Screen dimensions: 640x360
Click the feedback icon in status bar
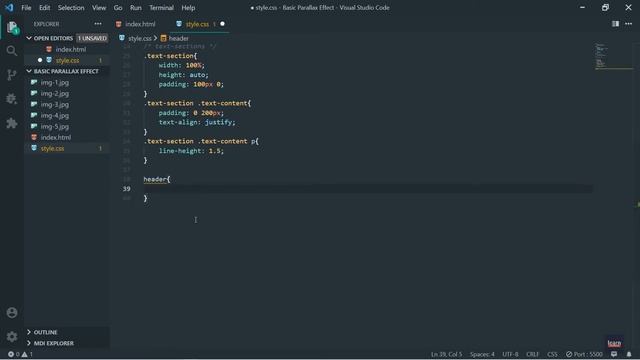614,354
